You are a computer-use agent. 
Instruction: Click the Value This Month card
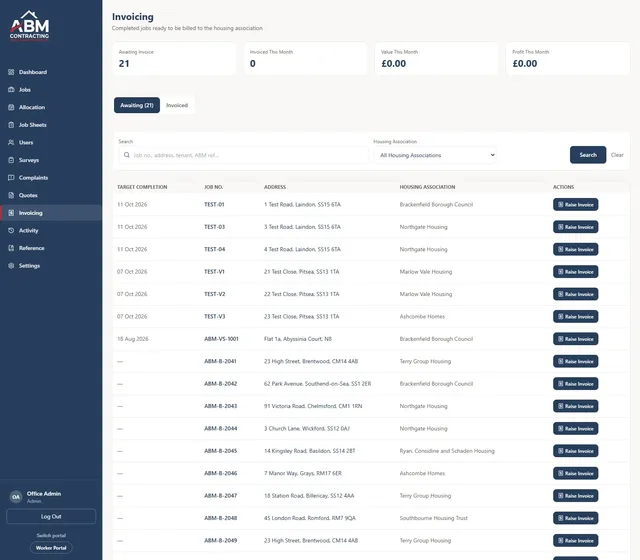[x=436, y=59]
